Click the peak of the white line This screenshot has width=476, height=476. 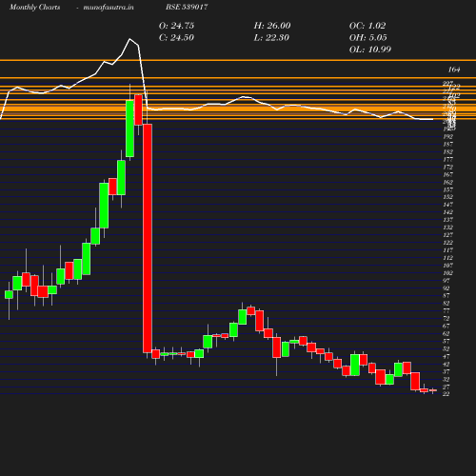point(129,39)
